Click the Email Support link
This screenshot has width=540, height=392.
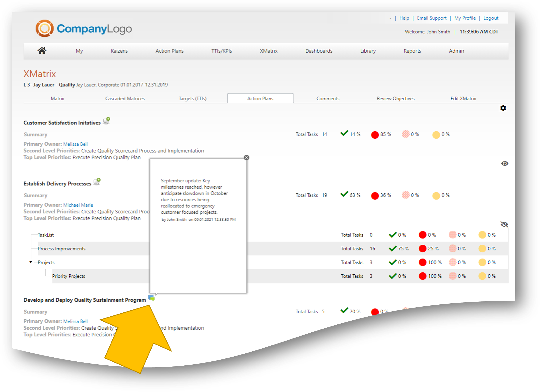432,18
